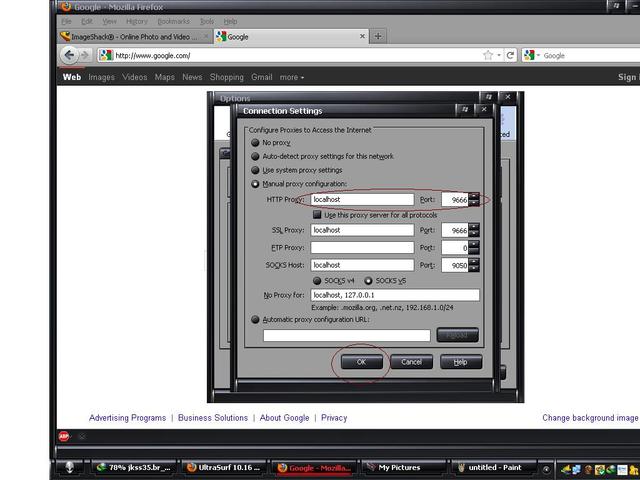Click the automatic proxy URL input field
This screenshot has height=480, width=640.
(x=347, y=336)
